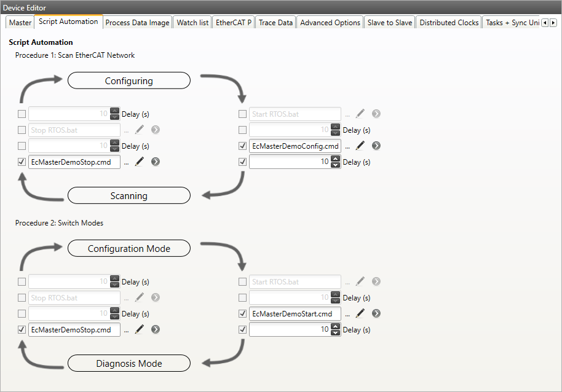Enable Stop RTOS.bat checkbox in Procedure 2

pos(22,298)
